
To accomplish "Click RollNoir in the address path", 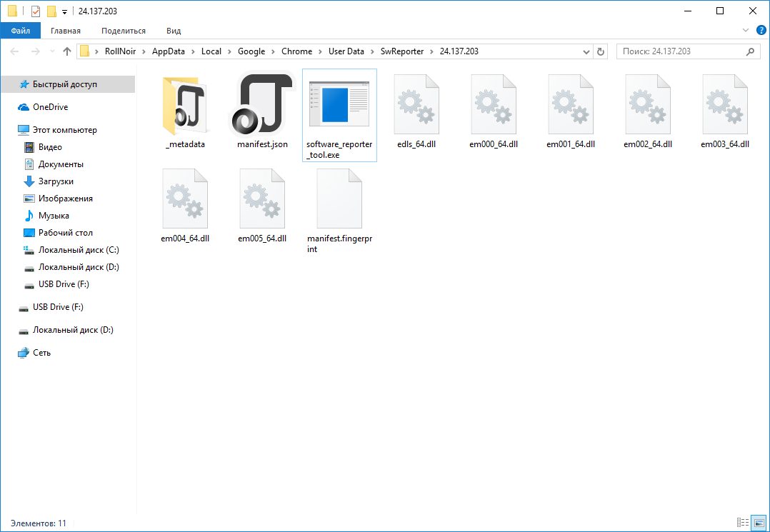I will (x=120, y=51).
